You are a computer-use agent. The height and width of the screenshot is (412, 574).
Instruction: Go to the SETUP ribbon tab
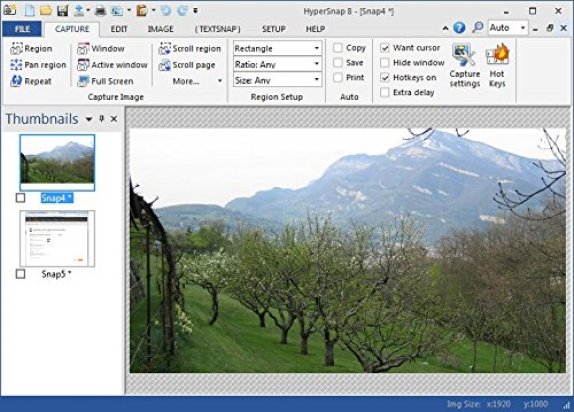tap(273, 29)
